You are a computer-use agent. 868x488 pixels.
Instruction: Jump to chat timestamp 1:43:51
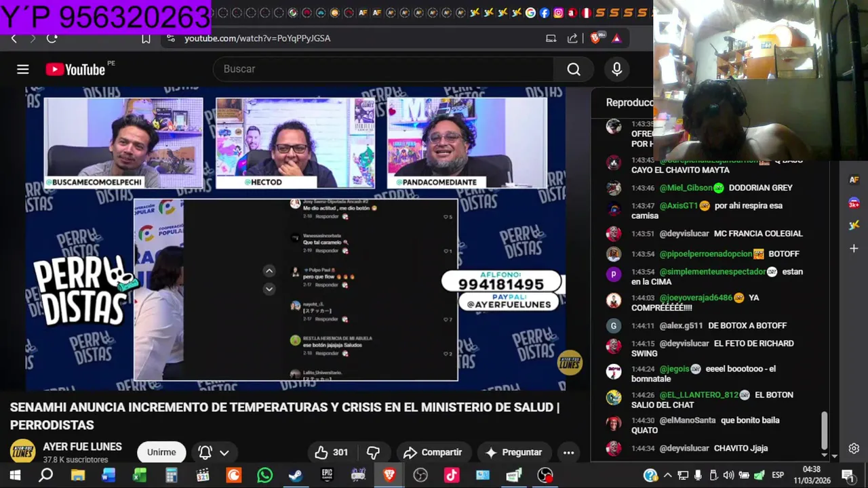(643, 234)
